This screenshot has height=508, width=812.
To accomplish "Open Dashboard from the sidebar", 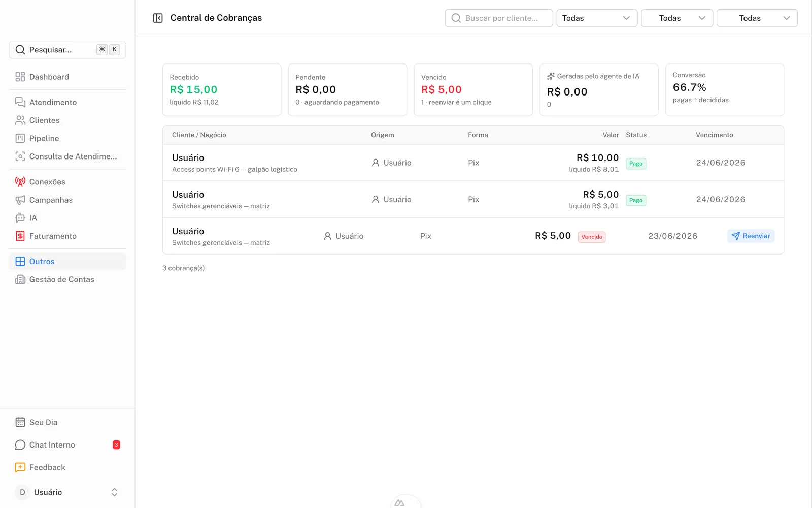I will (x=67, y=77).
